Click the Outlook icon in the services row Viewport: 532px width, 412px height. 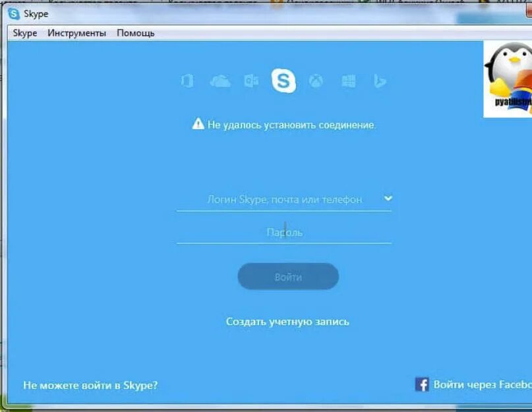251,81
